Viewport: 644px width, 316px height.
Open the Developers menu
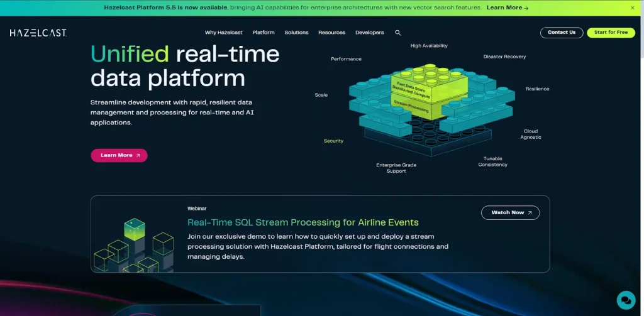click(x=370, y=33)
